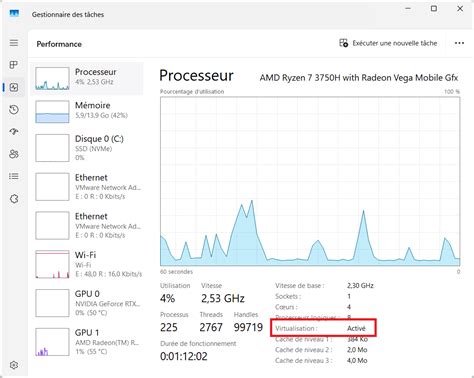
Task: Select the Wi-Fi performance entry
Action: pos(87,264)
